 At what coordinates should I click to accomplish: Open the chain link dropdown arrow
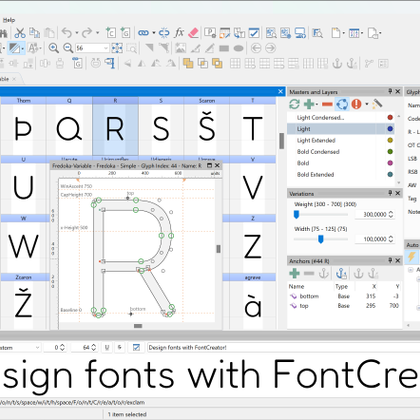(154, 33)
